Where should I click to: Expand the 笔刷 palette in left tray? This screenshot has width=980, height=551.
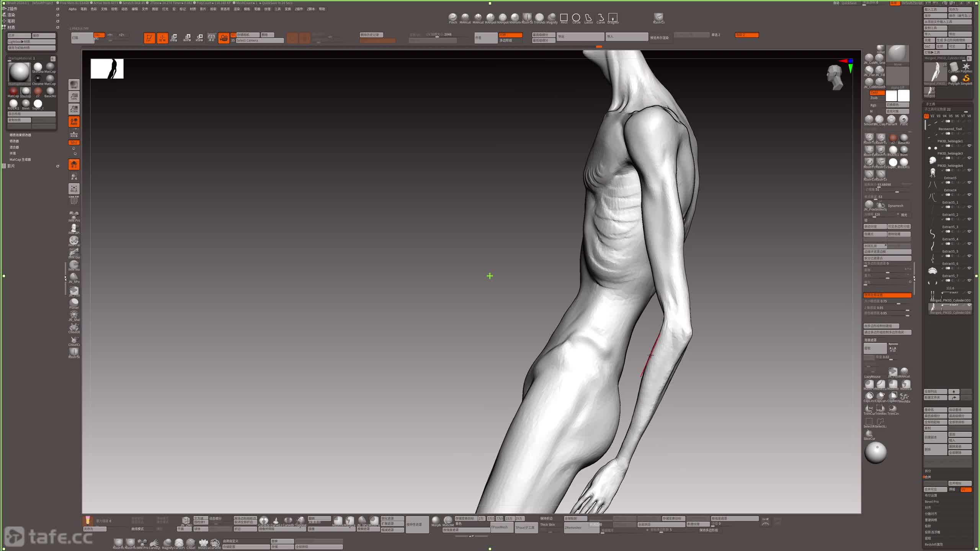tap(11, 21)
